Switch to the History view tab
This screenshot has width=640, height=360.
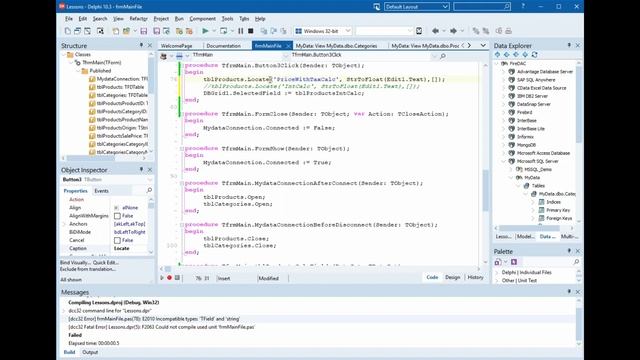pos(475,277)
